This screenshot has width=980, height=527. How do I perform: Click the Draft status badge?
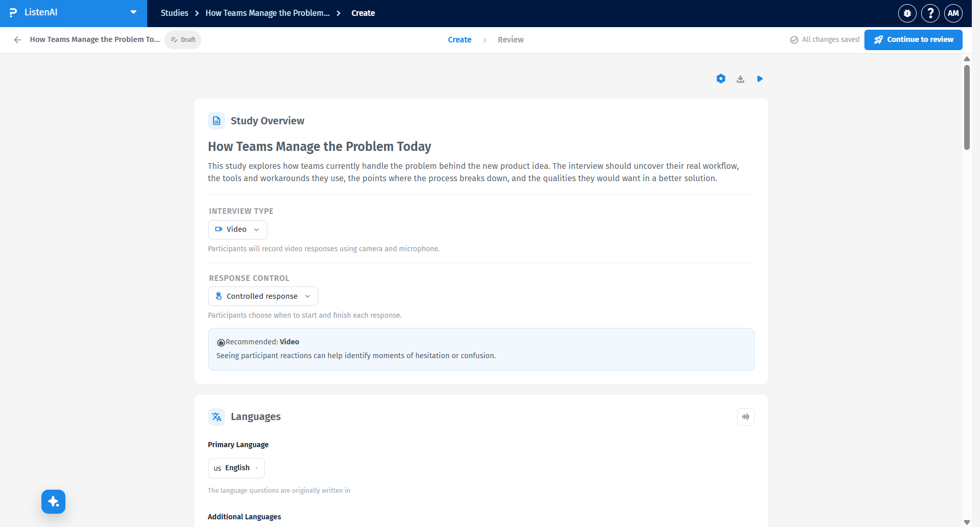(183, 40)
